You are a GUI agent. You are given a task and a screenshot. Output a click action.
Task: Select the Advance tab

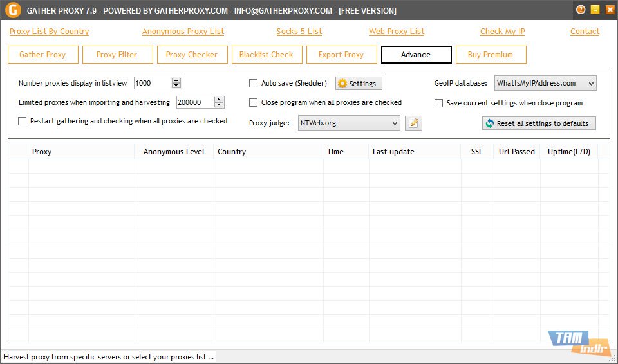[x=417, y=55]
